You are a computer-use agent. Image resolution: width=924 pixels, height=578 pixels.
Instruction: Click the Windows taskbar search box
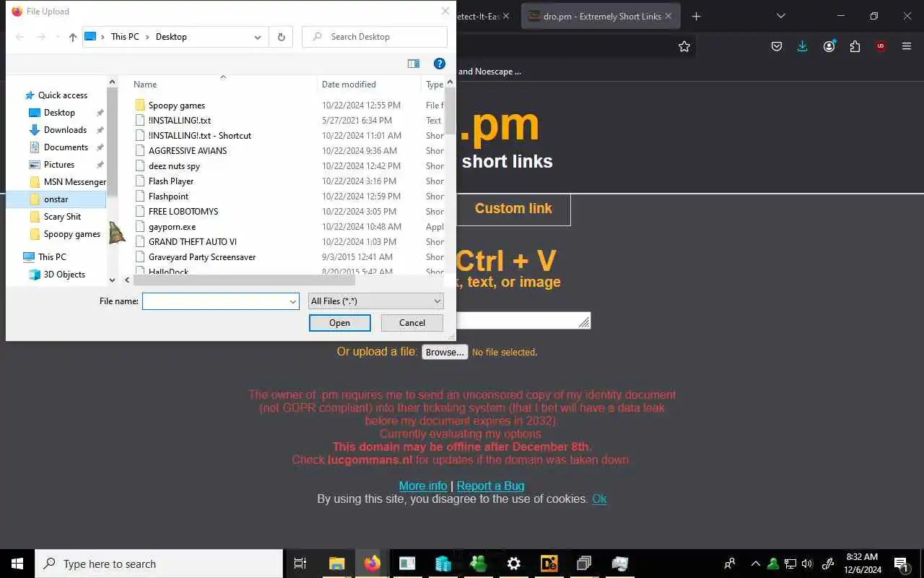point(159,564)
